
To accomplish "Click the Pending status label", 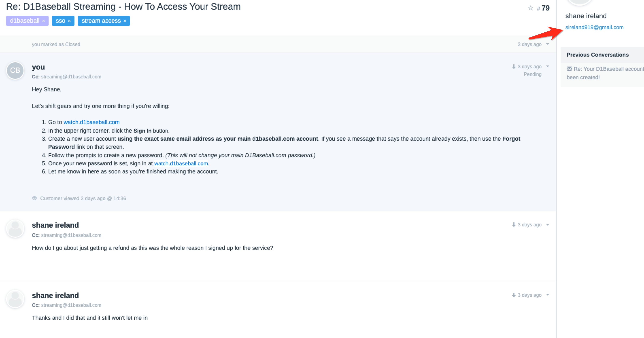I will click(x=532, y=74).
